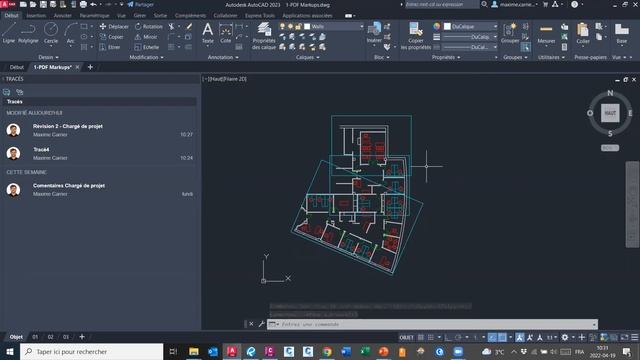
Task: Open the Express Tools ribbon tab
Action: click(260, 16)
